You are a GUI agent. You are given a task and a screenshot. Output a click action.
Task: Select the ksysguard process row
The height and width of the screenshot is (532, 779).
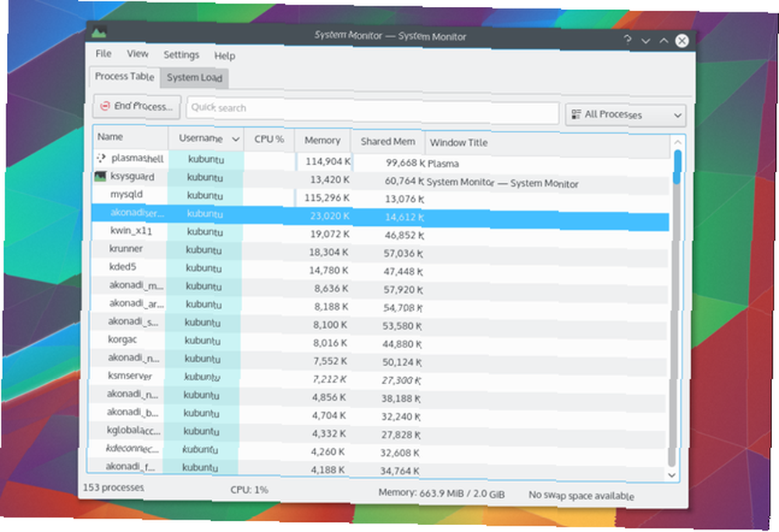[x=382, y=179]
